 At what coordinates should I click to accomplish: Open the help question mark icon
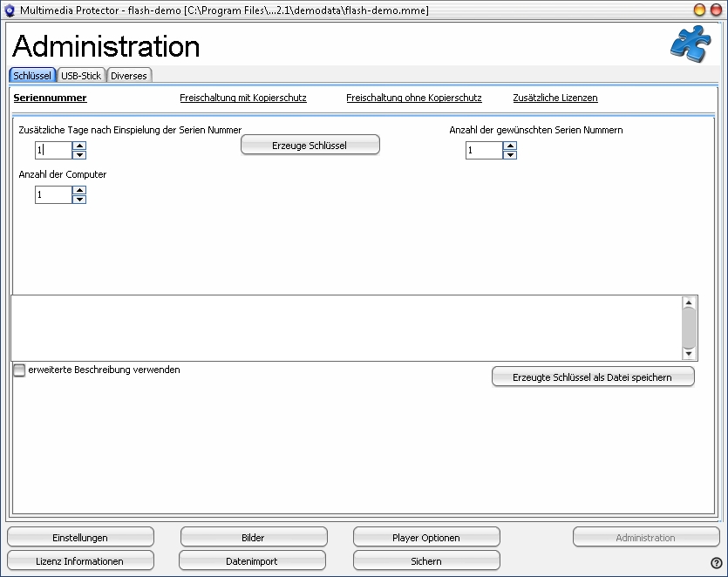point(717,563)
